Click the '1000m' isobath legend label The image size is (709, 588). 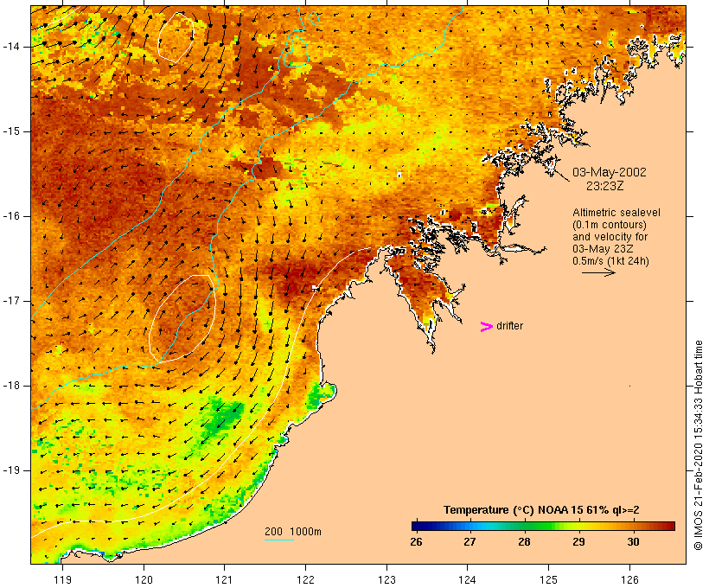coord(306,532)
